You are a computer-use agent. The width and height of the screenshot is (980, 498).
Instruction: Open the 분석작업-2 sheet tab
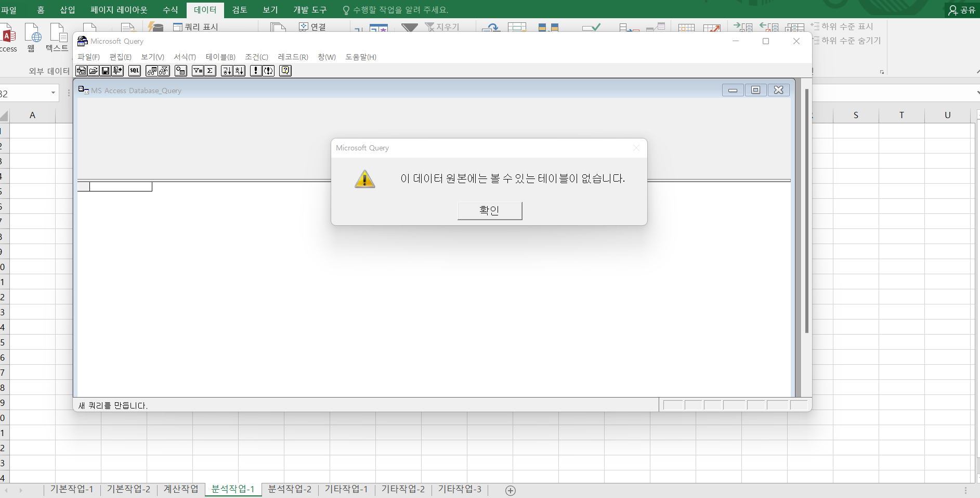pos(290,489)
